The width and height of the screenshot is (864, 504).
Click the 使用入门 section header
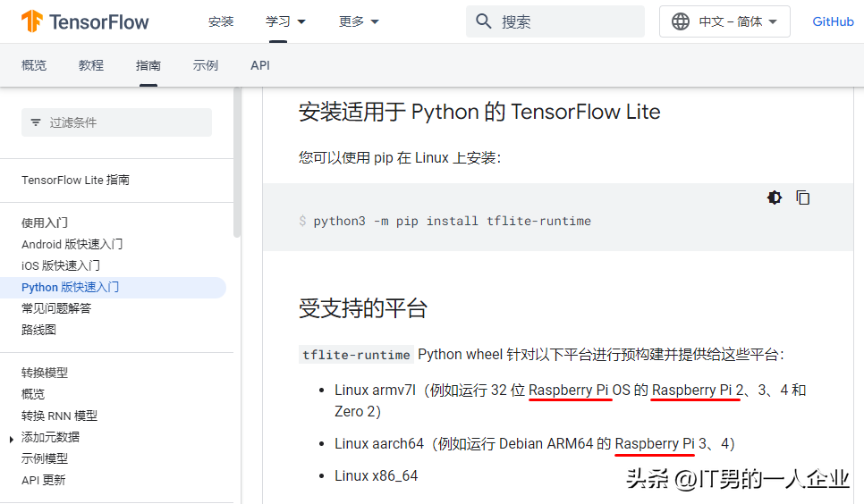point(45,223)
